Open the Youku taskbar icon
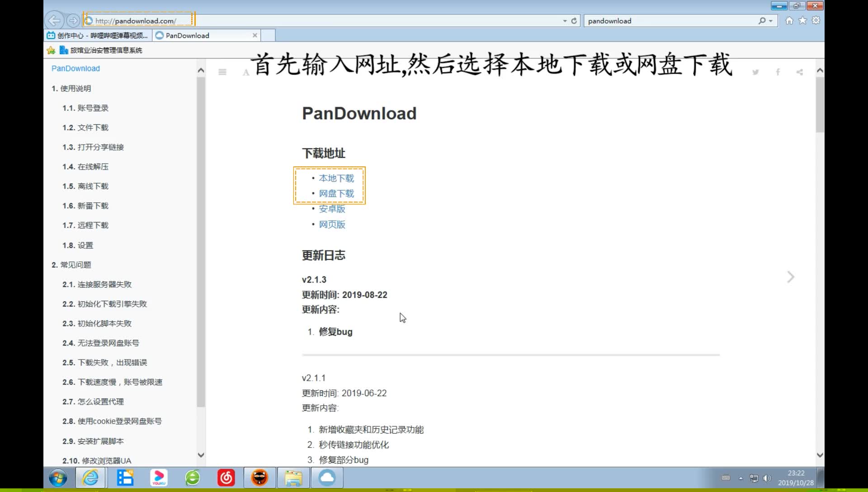Screen dimensions: 868x492 pos(159,478)
